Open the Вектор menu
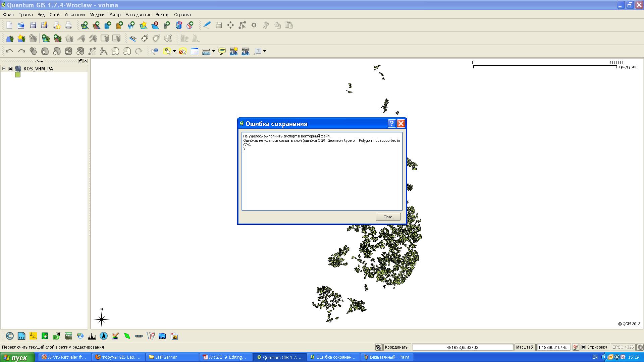 coord(162,15)
